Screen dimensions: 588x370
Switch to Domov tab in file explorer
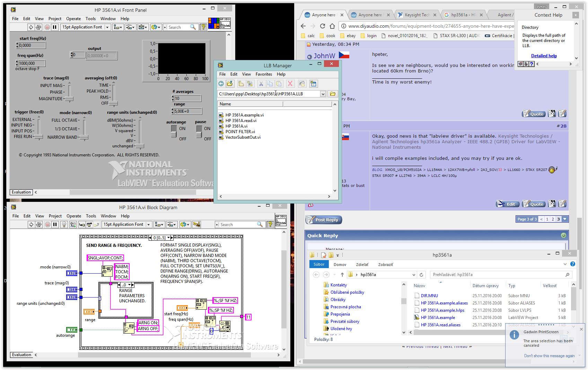coord(340,265)
